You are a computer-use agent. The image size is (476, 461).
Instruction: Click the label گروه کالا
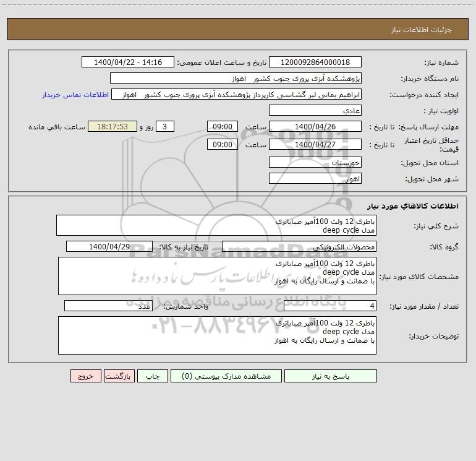tap(444, 247)
